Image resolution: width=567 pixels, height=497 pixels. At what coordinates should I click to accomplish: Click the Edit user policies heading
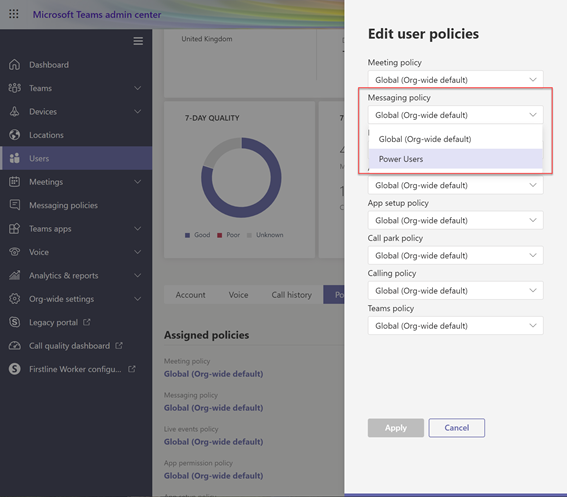tap(423, 34)
